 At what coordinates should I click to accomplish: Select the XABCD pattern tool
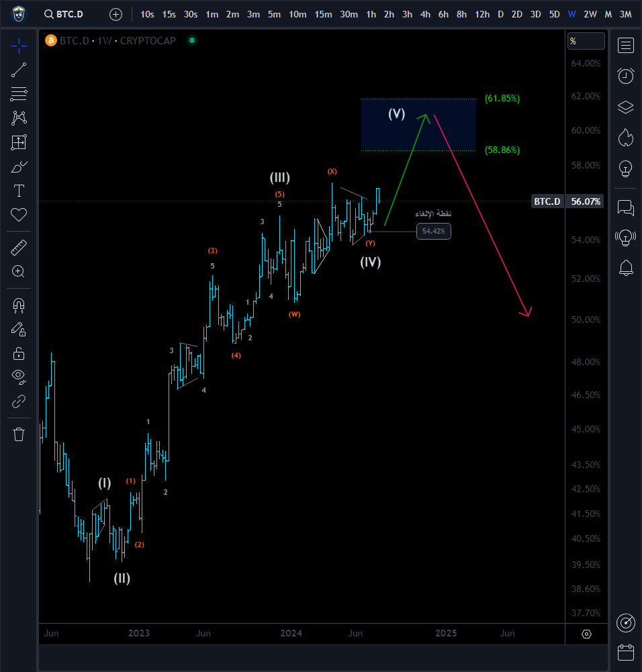coord(19,118)
